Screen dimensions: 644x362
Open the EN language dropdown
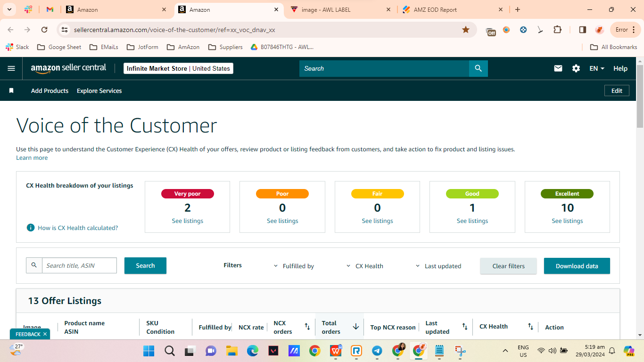pyautogui.click(x=597, y=68)
